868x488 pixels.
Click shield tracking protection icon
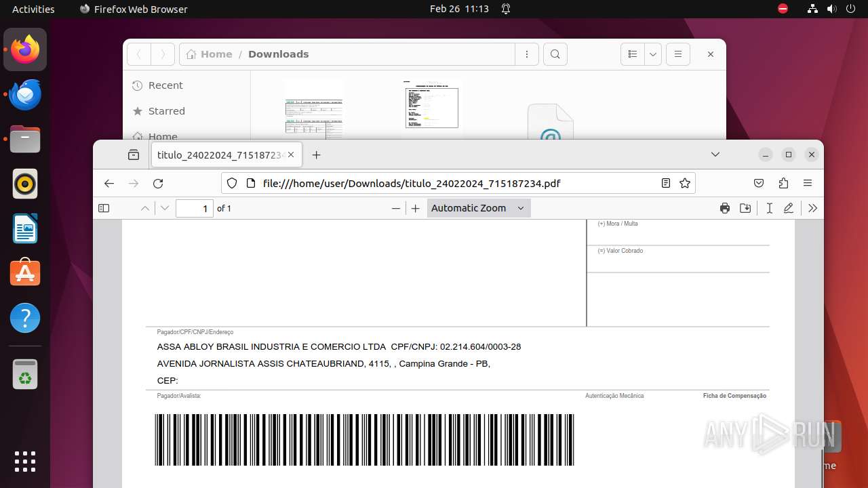click(x=232, y=183)
